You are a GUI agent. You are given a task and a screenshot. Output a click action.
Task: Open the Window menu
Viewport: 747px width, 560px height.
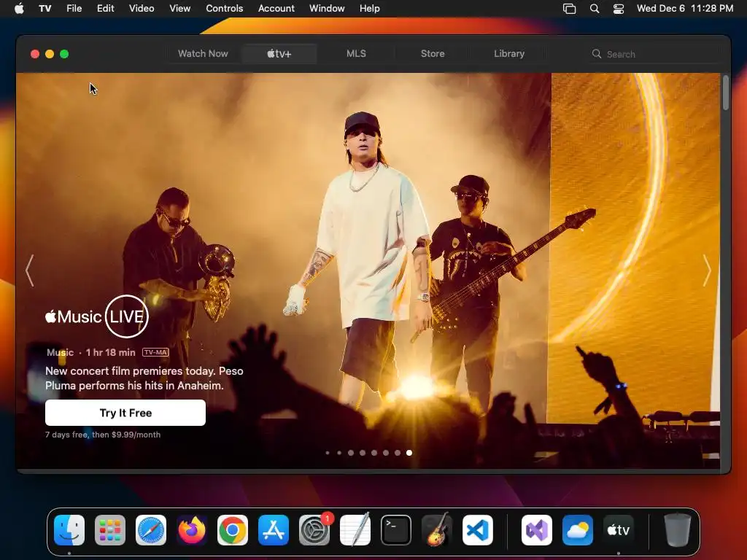pyautogui.click(x=327, y=8)
